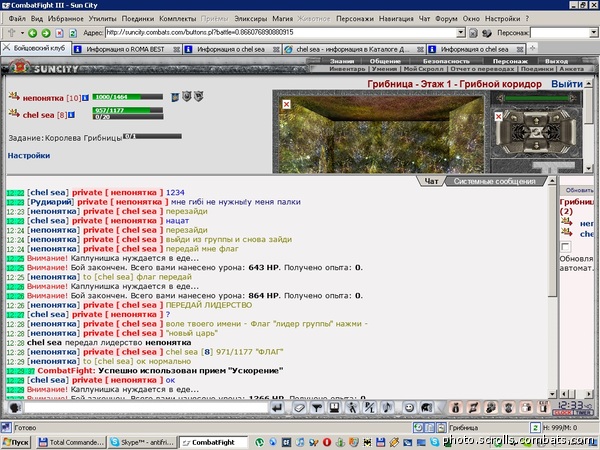The height and width of the screenshot is (450, 600).
Task: Click the chat vertical scrollbar down arrow
Action: click(552, 394)
